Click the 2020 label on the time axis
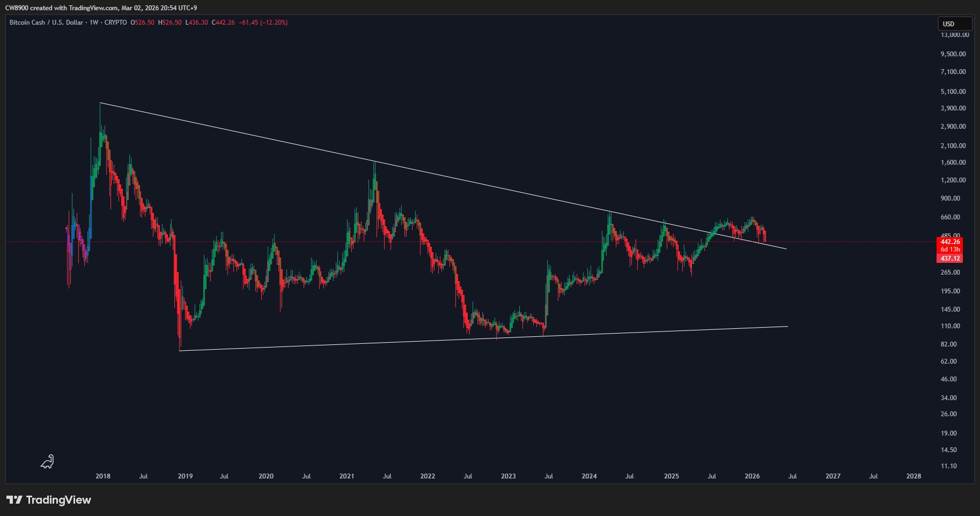The image size is (980, 516). click(x=266, y=476)
